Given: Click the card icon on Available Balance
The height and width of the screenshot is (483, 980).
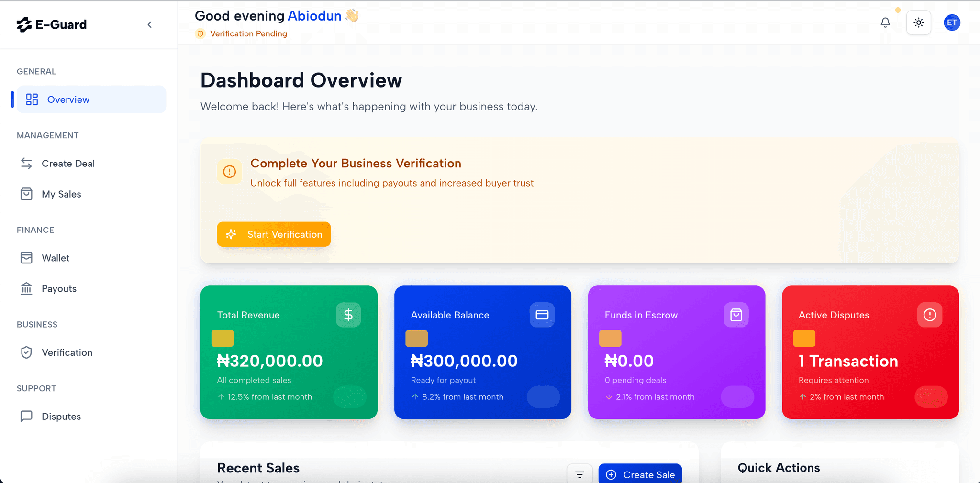Looking at the screenshot, I should pyautogui.click(x=542, y=315).
